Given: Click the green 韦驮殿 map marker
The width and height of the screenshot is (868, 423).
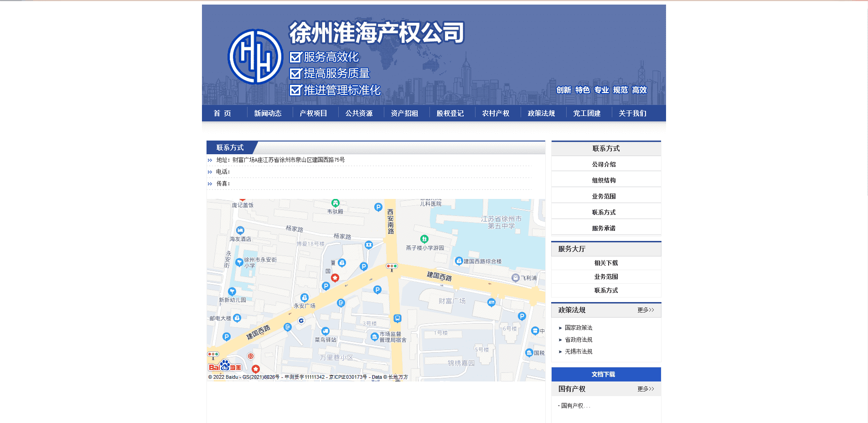Looking at the screenshot, I should (335, 203).
